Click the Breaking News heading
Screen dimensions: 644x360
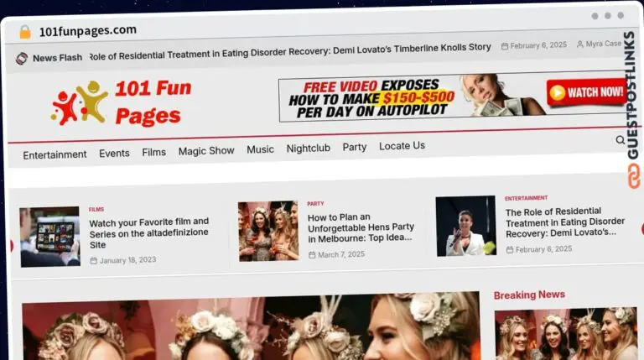point(529,295)
